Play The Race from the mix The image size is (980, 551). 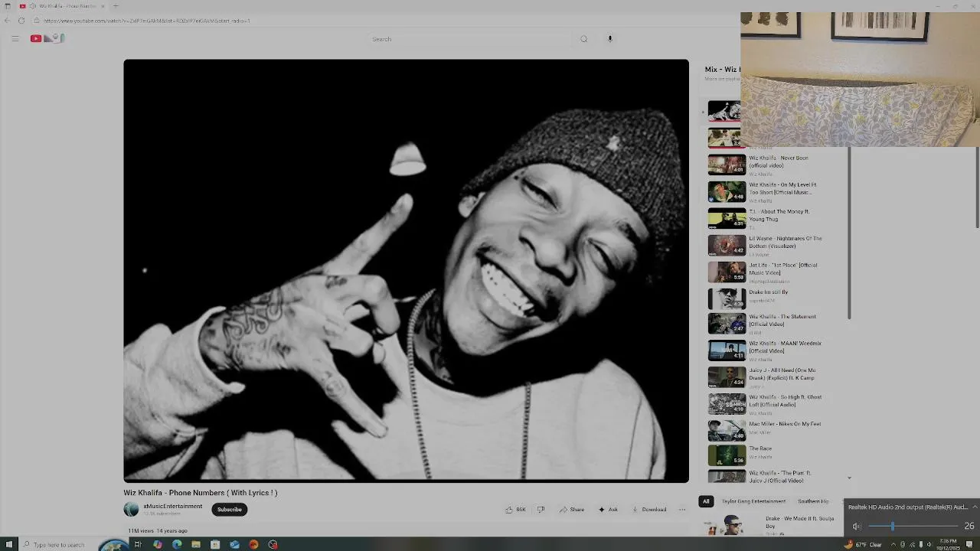727,455
